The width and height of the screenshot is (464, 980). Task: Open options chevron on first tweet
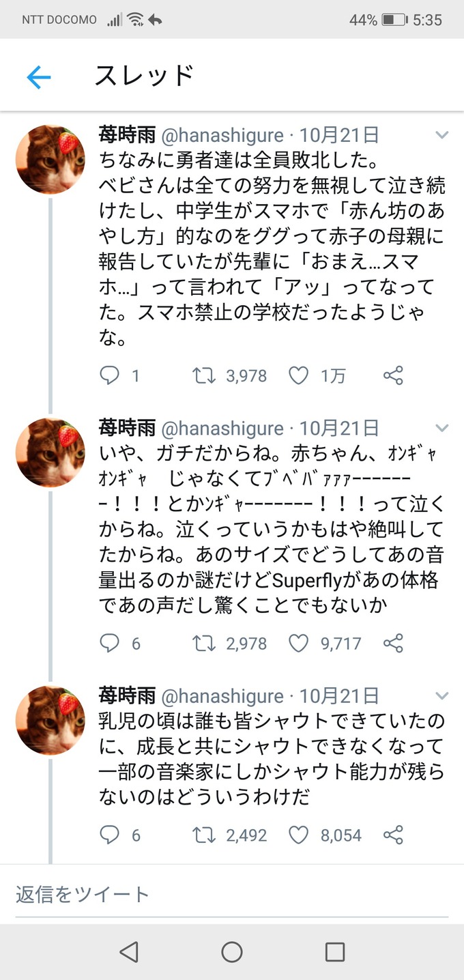tap(442, 135)
